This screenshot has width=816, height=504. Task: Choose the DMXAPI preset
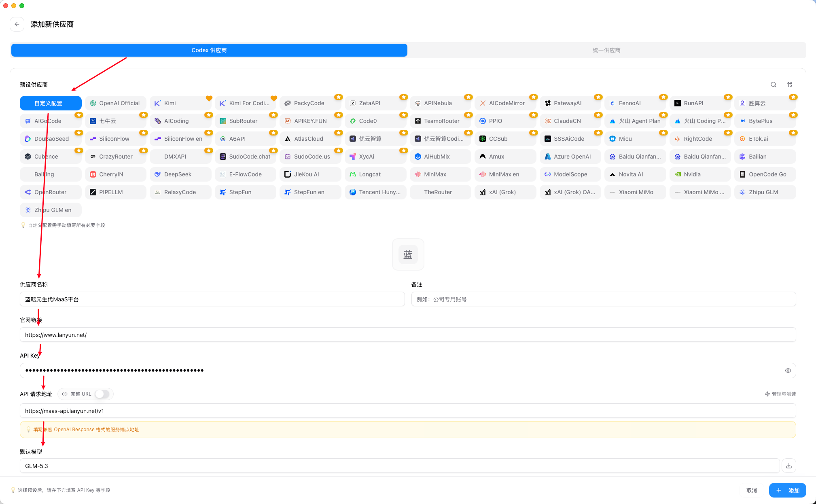click(180, 157)
